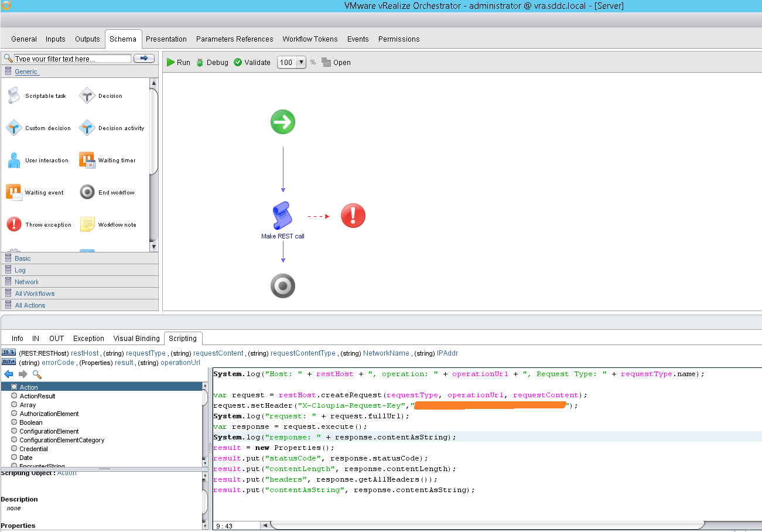The height and width of the screenshot is (532, 762).
Task: Switch to the Presentation tab
Action: [166, 39]
